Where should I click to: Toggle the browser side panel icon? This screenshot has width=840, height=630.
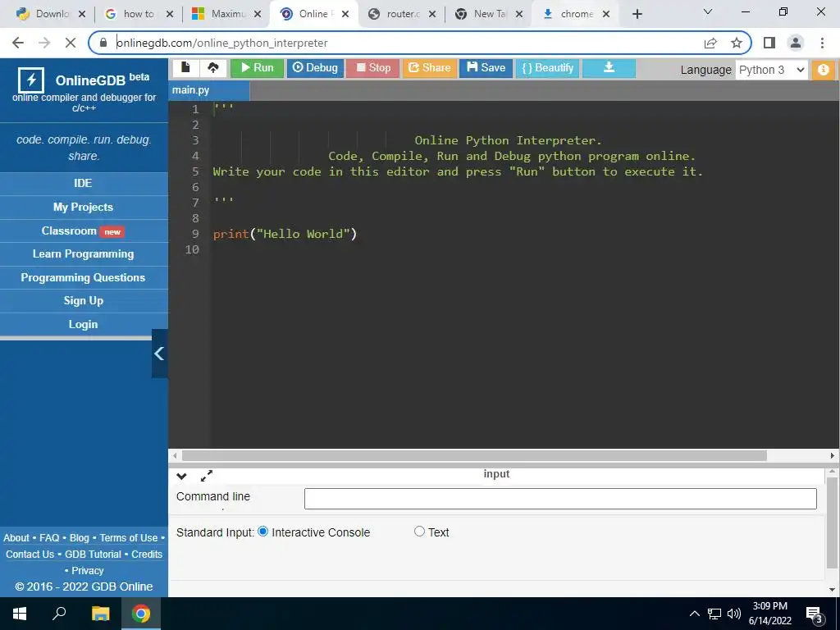click(769, 43)
